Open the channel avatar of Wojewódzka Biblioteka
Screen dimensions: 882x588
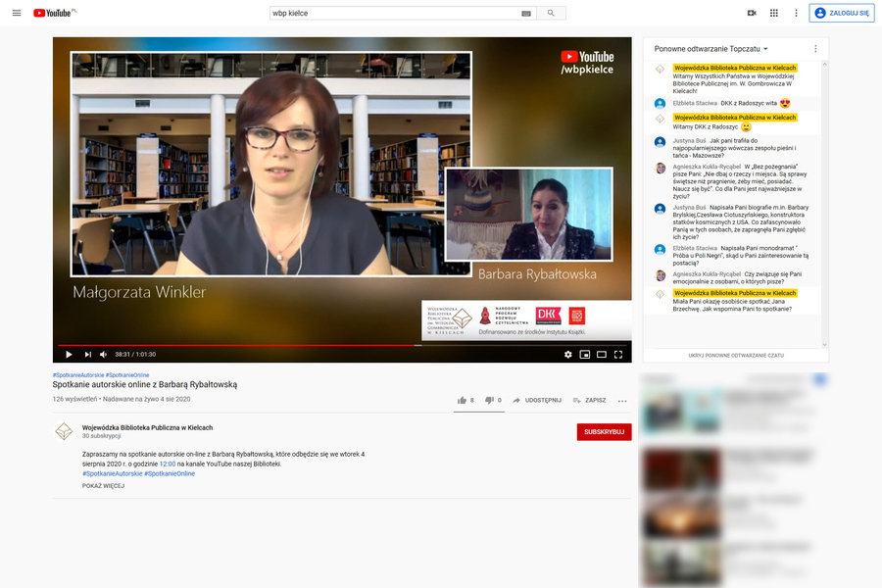click(64, 431)
